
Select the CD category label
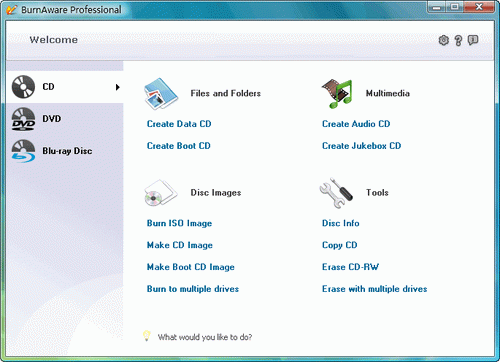[x=48, y=87]
